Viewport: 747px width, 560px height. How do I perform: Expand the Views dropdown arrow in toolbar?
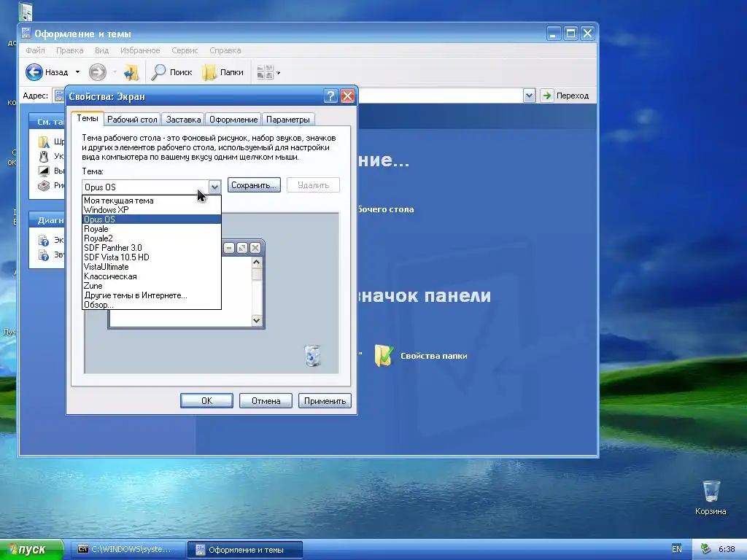tap(279, 73)
